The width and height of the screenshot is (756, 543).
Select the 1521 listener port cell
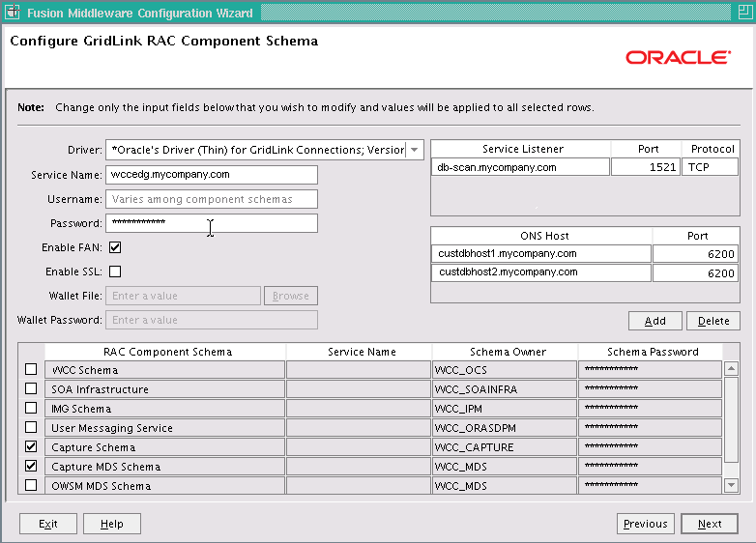[646, 167]
